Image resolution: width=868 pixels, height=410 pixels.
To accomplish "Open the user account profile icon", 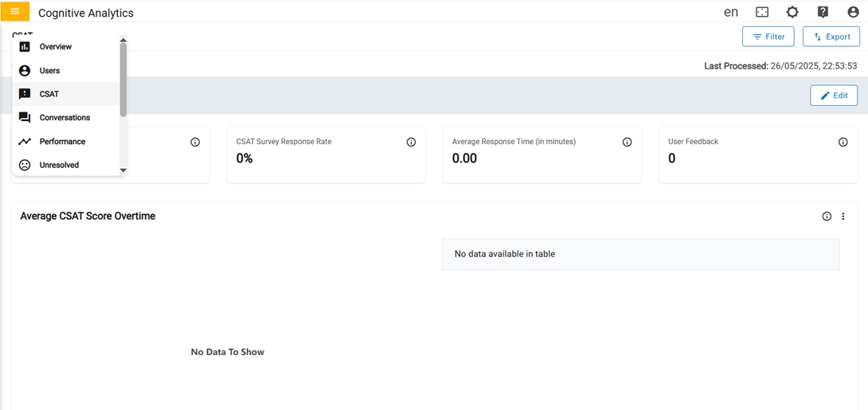I will pos(853,12).
